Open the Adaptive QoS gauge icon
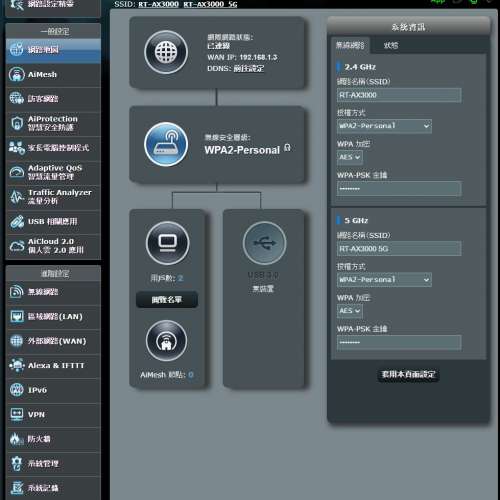The height and width of the screenshot is (500, 500). tap(17, 172)
